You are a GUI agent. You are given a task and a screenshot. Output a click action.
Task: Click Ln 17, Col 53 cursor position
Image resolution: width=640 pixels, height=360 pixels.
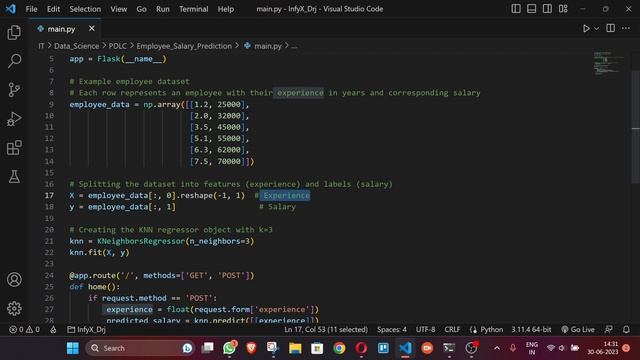[x=326, y=329]
